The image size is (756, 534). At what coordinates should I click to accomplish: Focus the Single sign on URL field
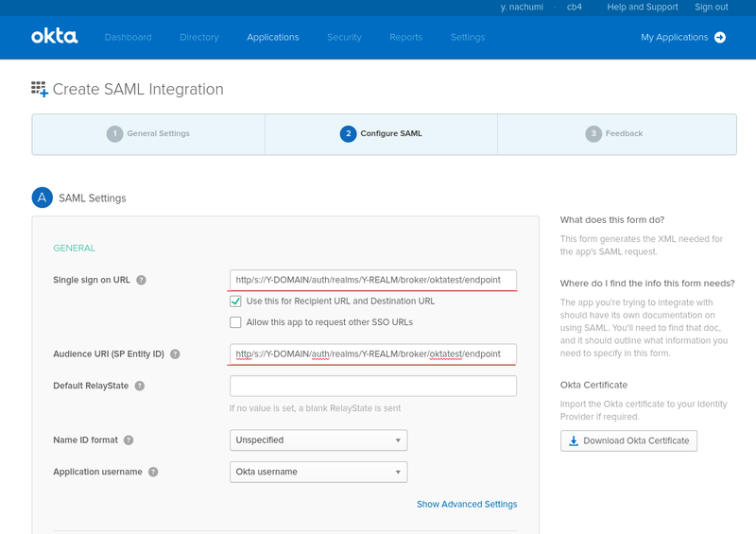coord(373,280)
